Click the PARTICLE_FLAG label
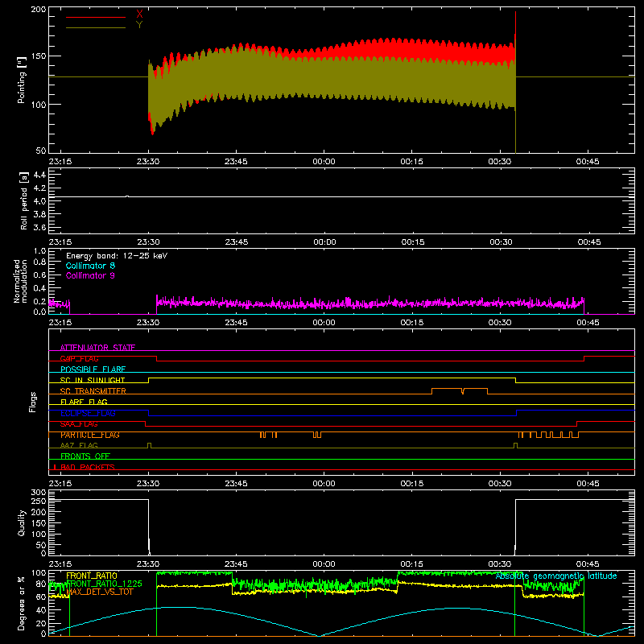 click(x=90, y=435)
